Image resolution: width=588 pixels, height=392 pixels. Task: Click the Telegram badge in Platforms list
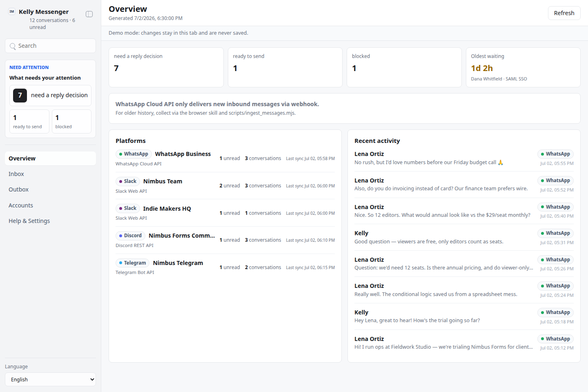(133, 263)
